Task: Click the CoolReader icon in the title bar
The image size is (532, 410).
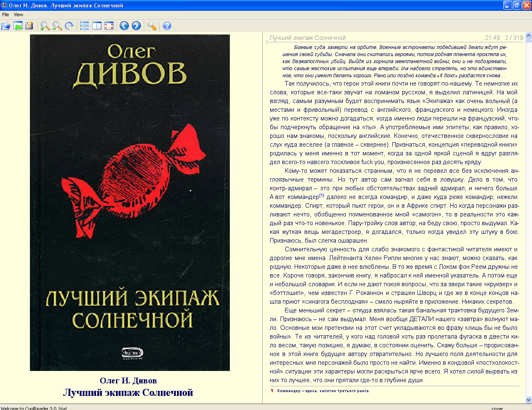Action: (4, 5)
